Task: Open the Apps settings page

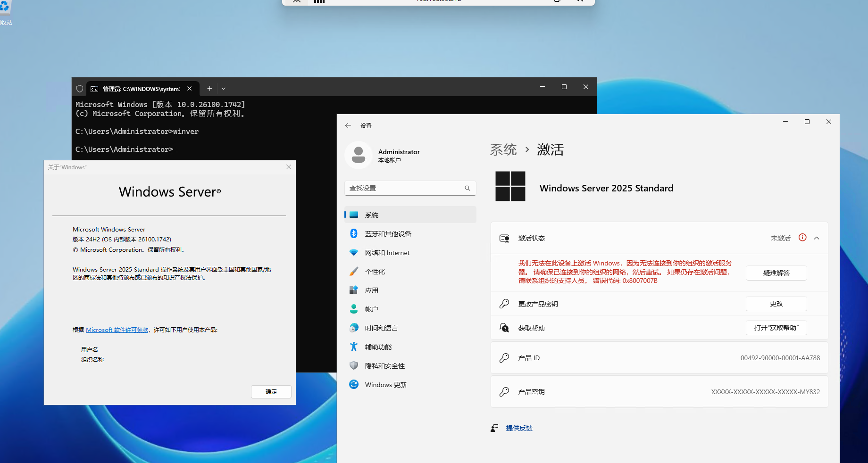Action: click(x=371, y=290)
